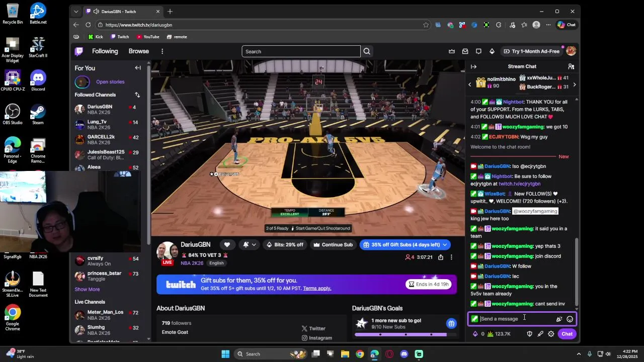Open the emote picker smiley
644x362 pixels.
pos(570,319)
